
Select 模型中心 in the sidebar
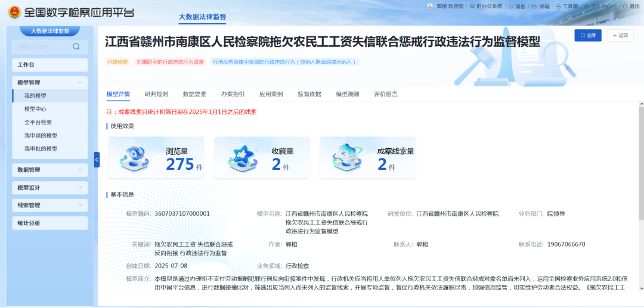pyautogui.click(x=35, y=109)
